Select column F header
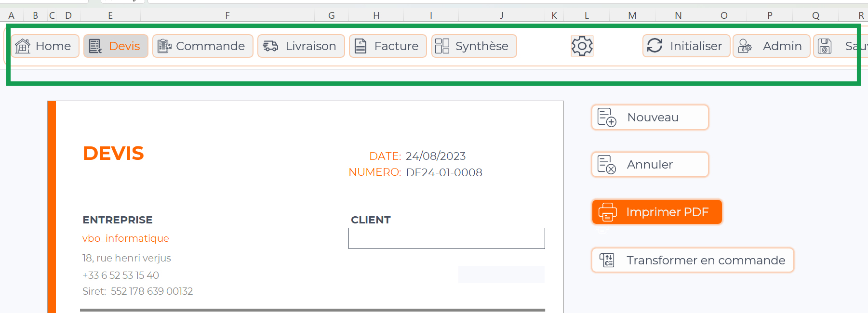This screenshot has height=313, width=868. [227, 15]
